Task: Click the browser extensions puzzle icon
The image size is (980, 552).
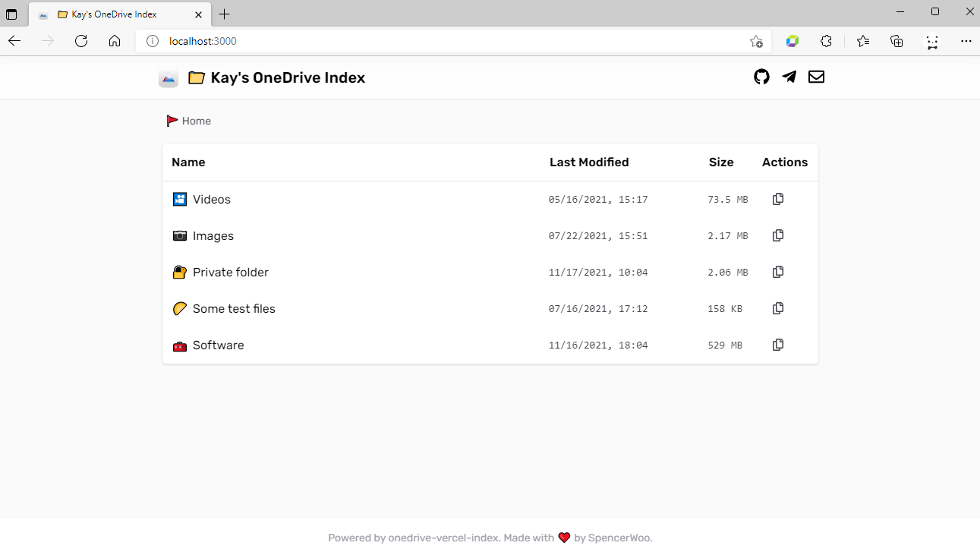Action: click(x=826, y=41)
